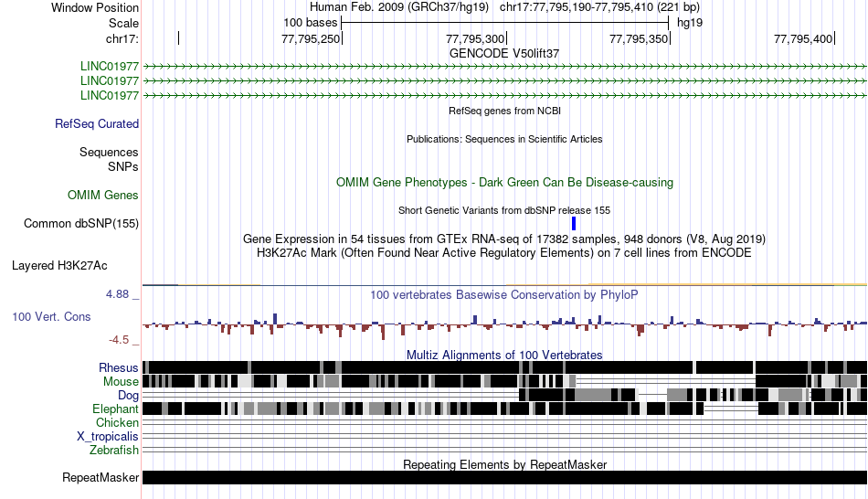The image size is (868, 499).
Task: Click the chr17:77,795,190-77,795,410 position text
Action: (x=599, y=7)
